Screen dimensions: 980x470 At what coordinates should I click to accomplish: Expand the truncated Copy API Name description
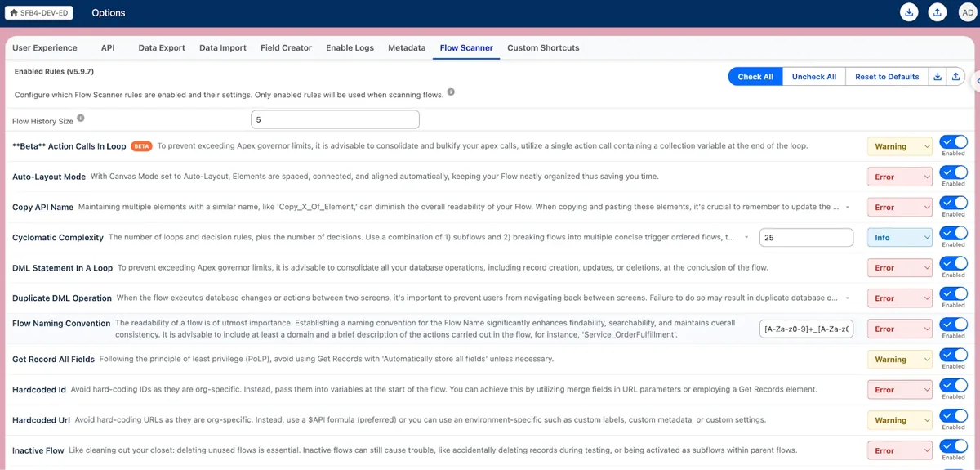[x=847, y=207]
